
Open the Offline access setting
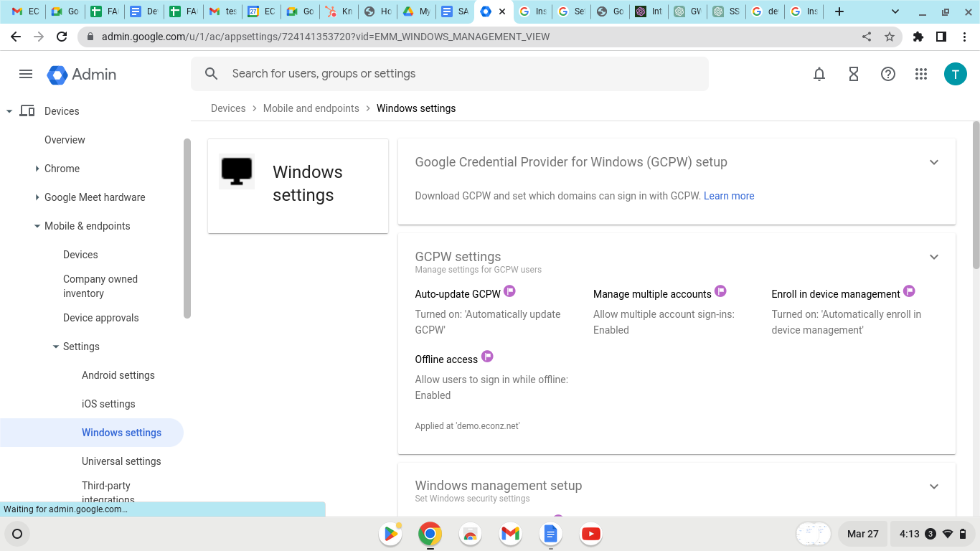click(446, 359)
